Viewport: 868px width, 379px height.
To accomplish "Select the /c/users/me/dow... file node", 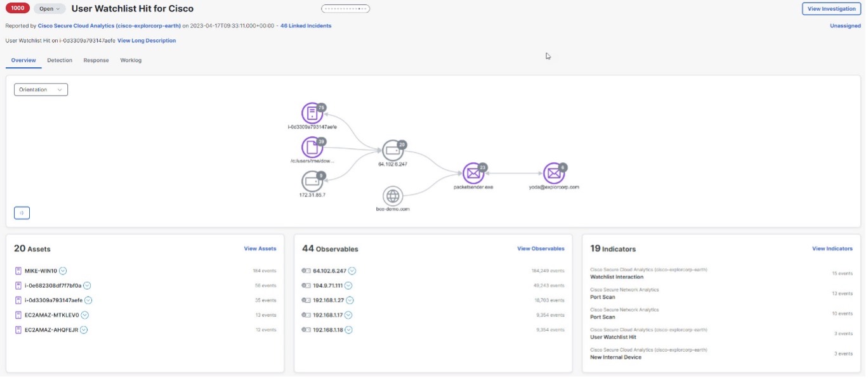I will point(312,148).
